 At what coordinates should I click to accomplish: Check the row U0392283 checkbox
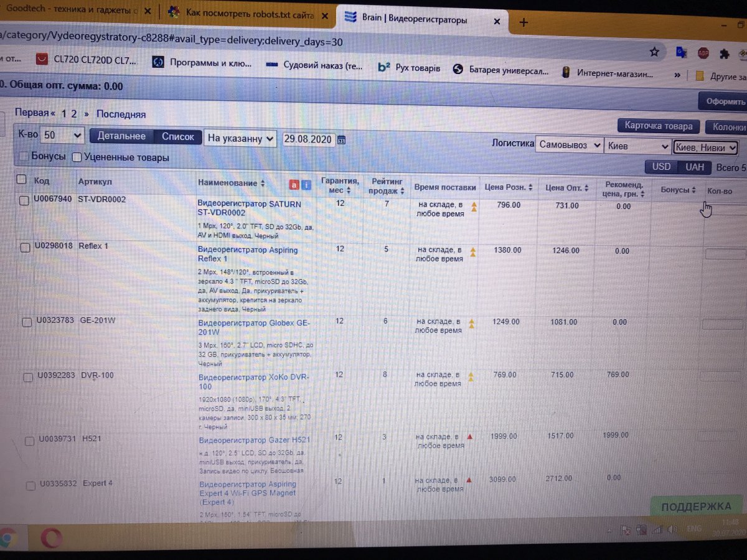(x=29, y=378)
